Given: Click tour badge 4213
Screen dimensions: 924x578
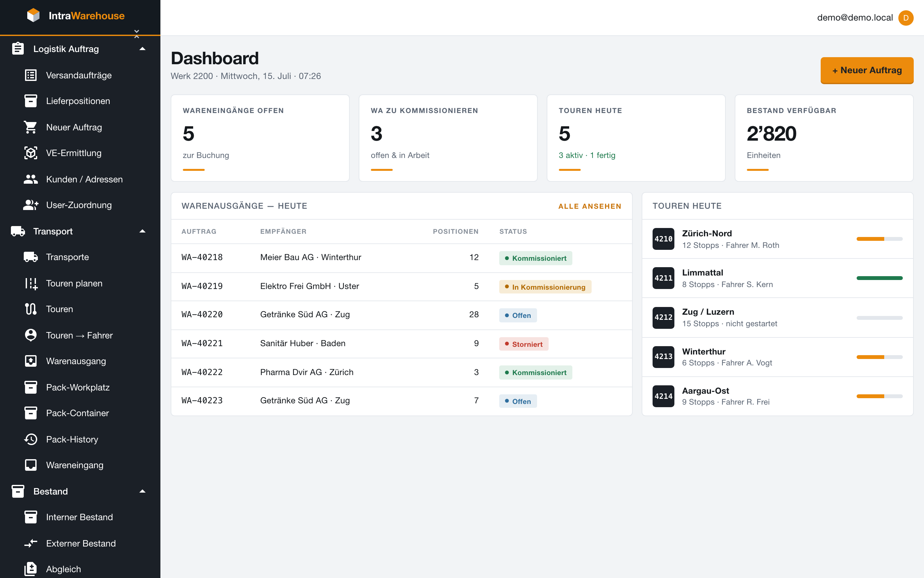Looking at the screenshot, I should pyautogui.click(x=663, y=357).
